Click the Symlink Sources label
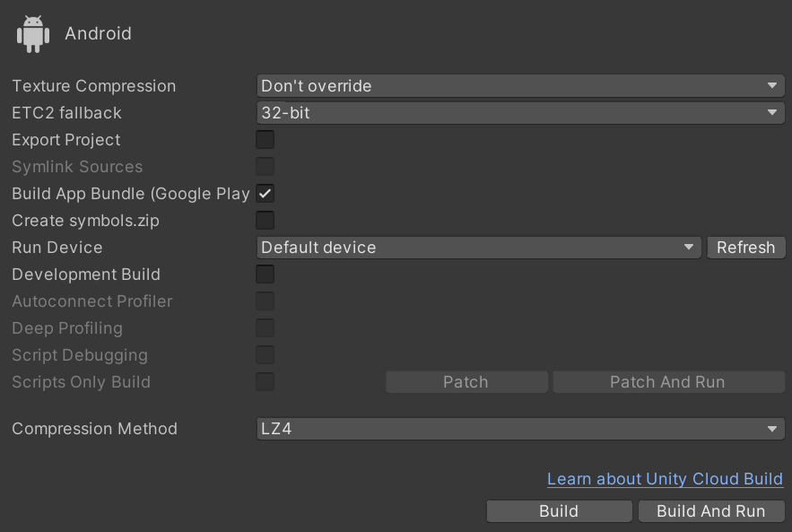The width and height of the screenshot is (792, 532). pos(77,167)
